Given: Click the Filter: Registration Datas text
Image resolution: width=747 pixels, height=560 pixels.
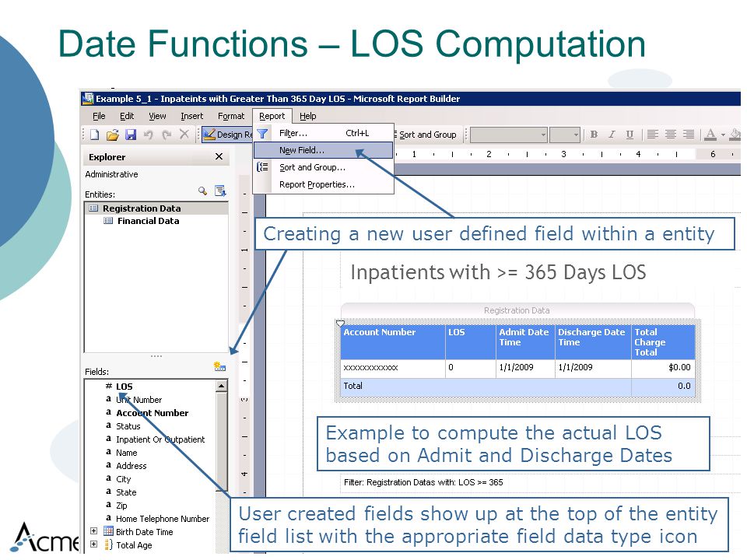Looking at the screenshot, I should (423, 482).
